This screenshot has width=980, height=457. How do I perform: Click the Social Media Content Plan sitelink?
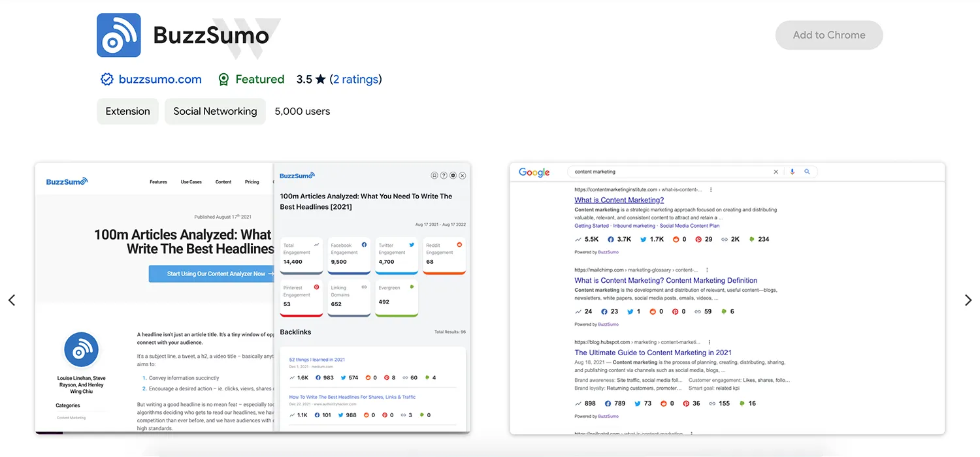pyautogui.click(x=689, y=226)
